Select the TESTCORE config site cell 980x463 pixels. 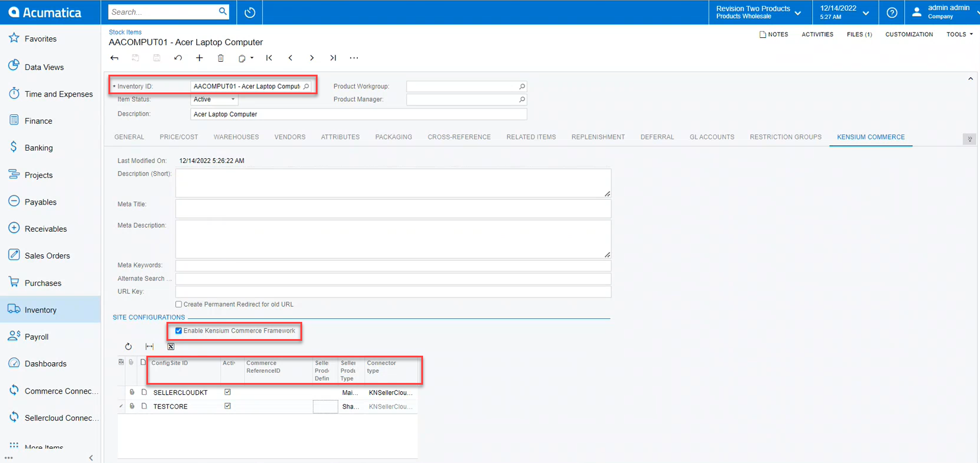[185, 407]
